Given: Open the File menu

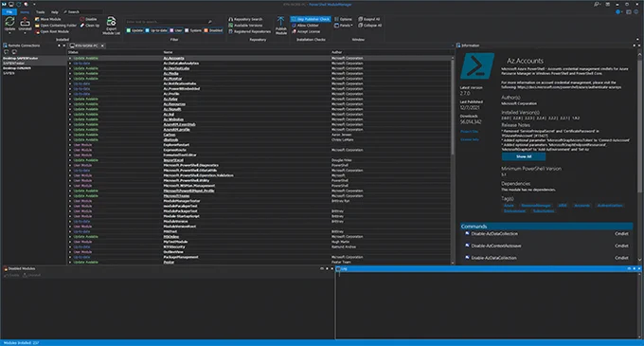Looking at the screenshot, I should (9, 12).
